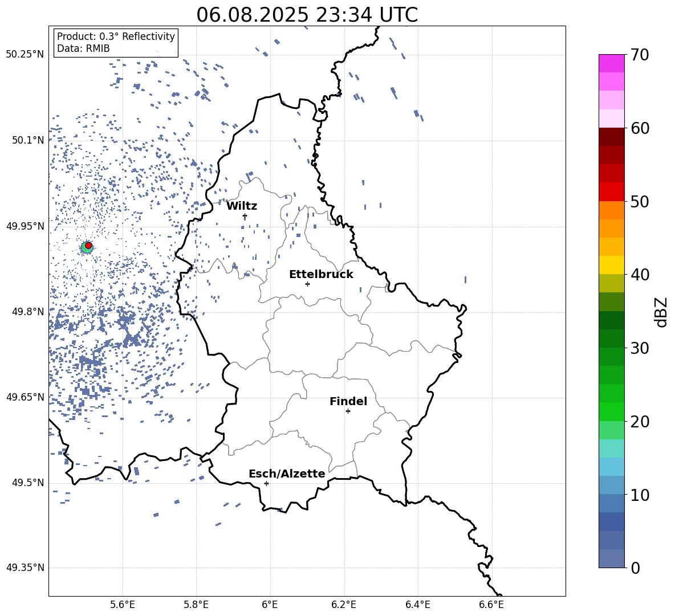The image size is (675, 616).
Task: Click the red radar site marker
Action: pos(88,246)
